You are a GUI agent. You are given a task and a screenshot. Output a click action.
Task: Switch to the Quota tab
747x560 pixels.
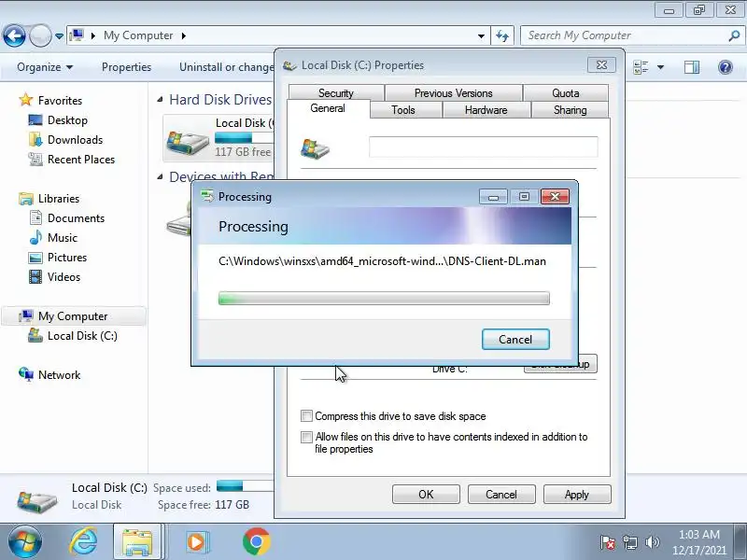point(566,92)
